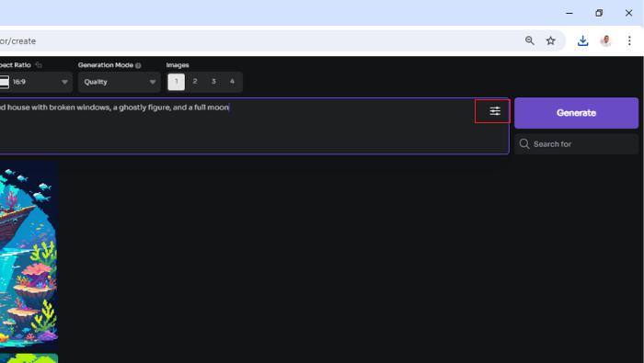Select 4 images count option
Viewport: 644px width, 363px height.
tap(232, 82)
